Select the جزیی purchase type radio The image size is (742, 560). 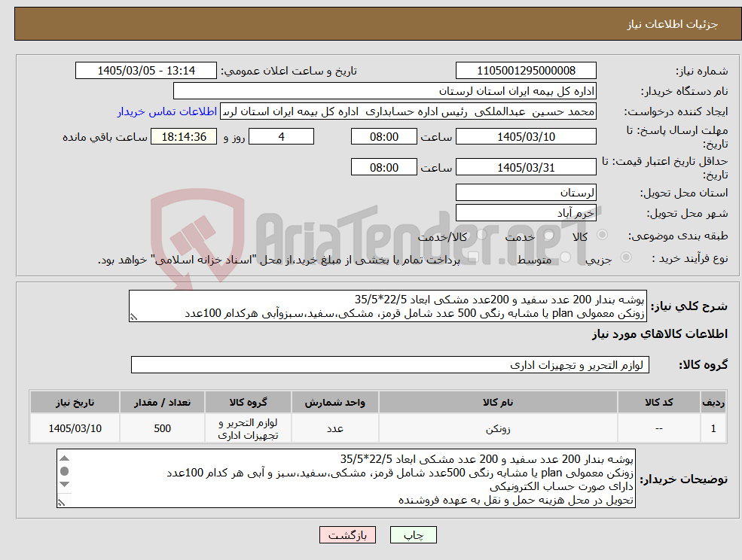pyautogui.click(x=625, y=257)
